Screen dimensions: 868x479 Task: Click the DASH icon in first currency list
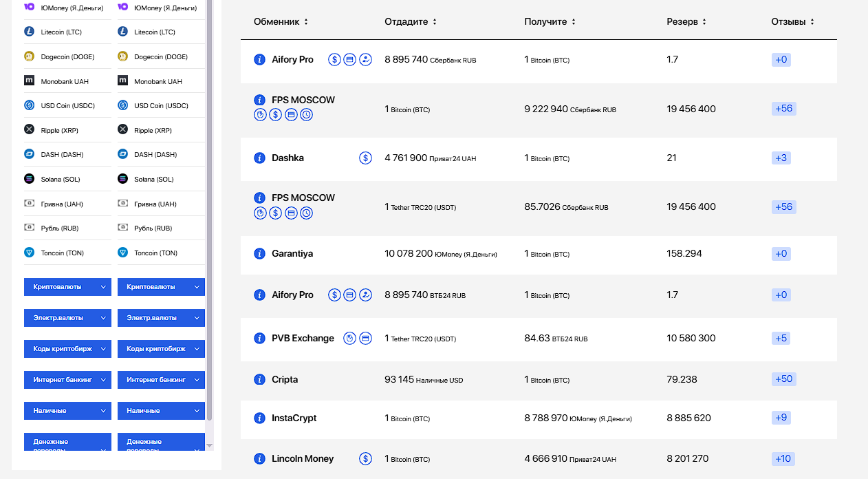[29, 154]
